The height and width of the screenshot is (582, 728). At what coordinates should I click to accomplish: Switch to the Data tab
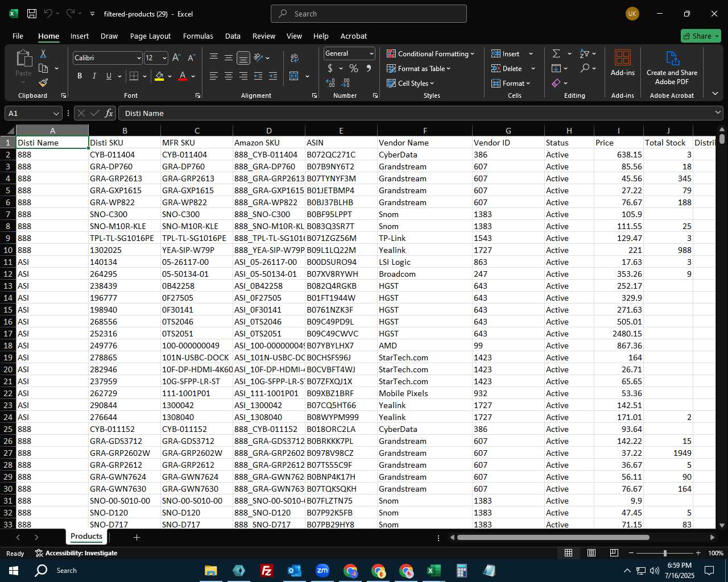[x=233, y=36]
